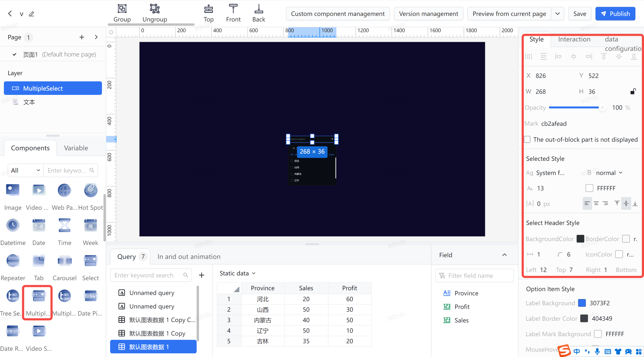Toggle checkbox for 辽宁 option on canvas

pos(292,180)
